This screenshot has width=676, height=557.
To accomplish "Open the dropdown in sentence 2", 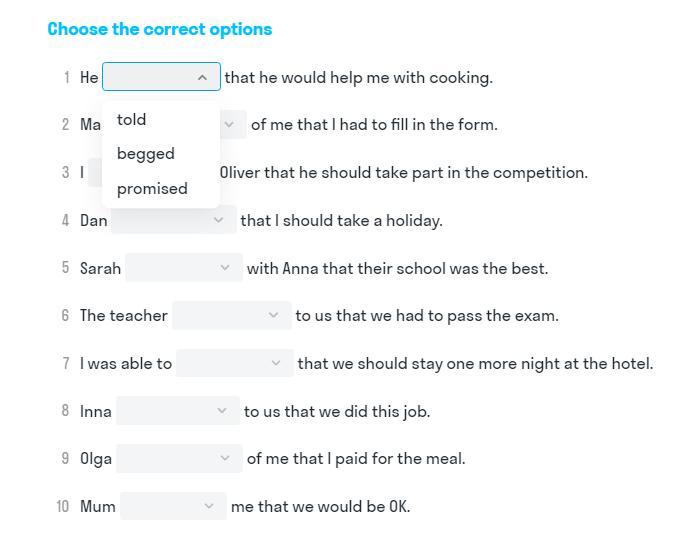I will (x=232, y=125).
